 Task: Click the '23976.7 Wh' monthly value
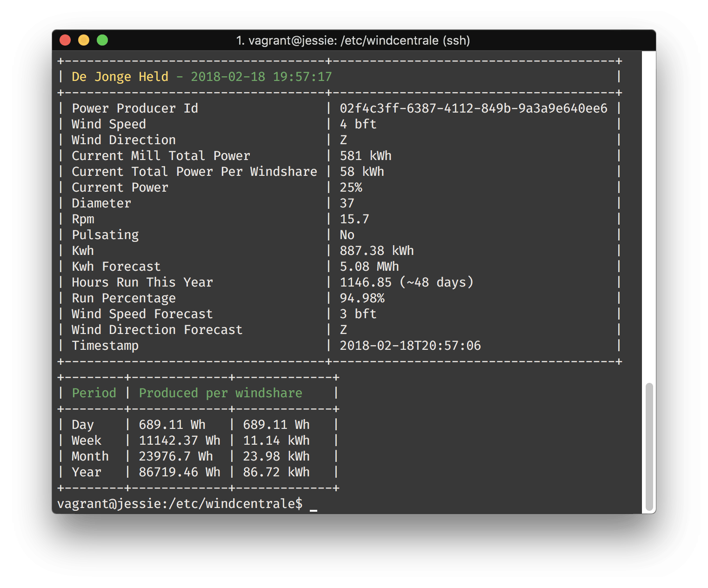click(176, 456)
